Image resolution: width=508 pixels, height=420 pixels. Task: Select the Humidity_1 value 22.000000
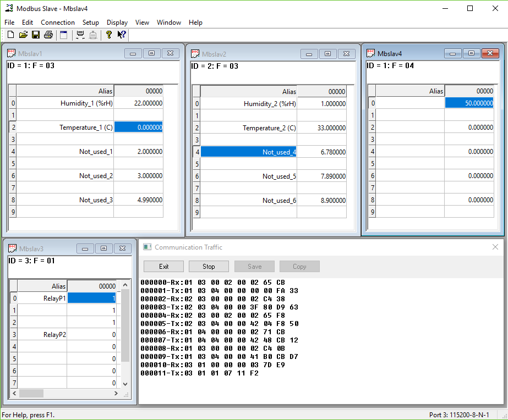pos(138,103)
